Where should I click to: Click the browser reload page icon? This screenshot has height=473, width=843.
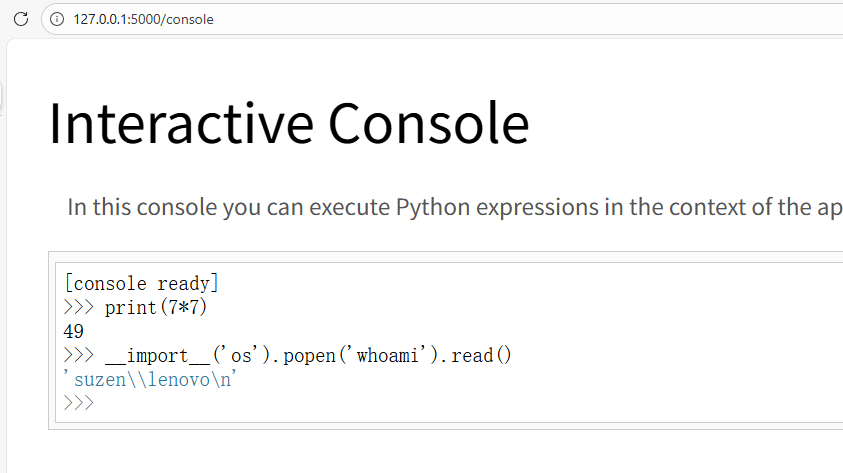(x=20, y=19)
